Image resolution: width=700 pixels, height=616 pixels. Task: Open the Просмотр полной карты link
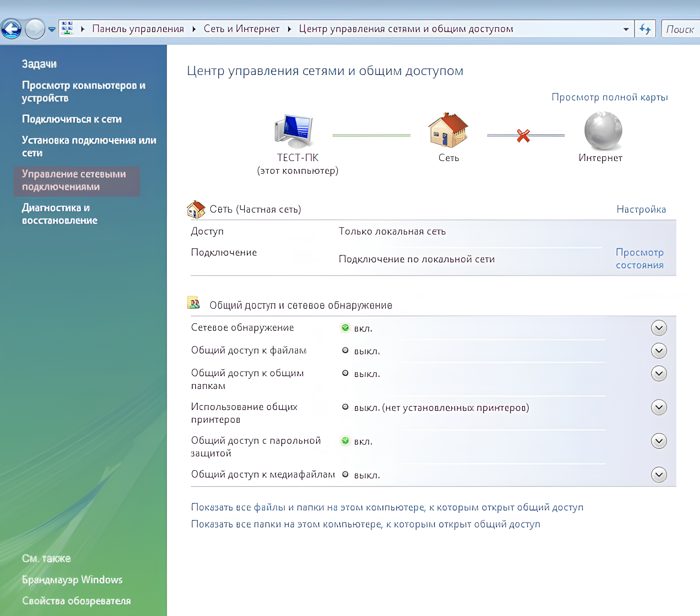pyautogui.click(x=610, y=97)
